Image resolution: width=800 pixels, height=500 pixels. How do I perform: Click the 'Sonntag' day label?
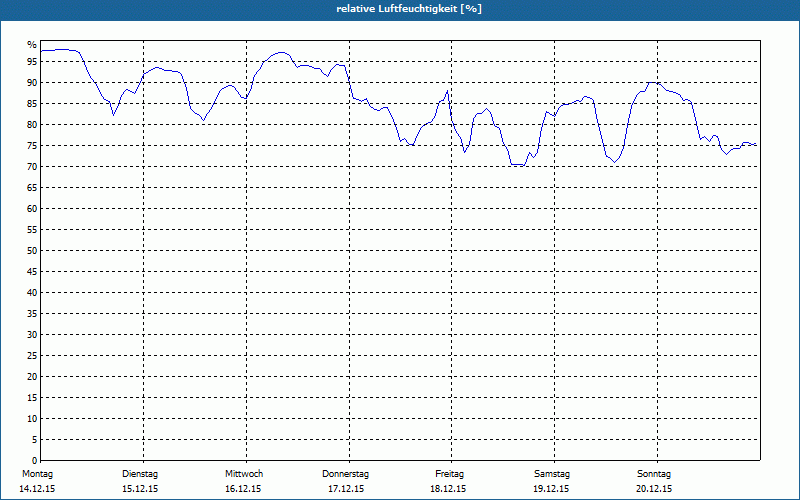654,474
